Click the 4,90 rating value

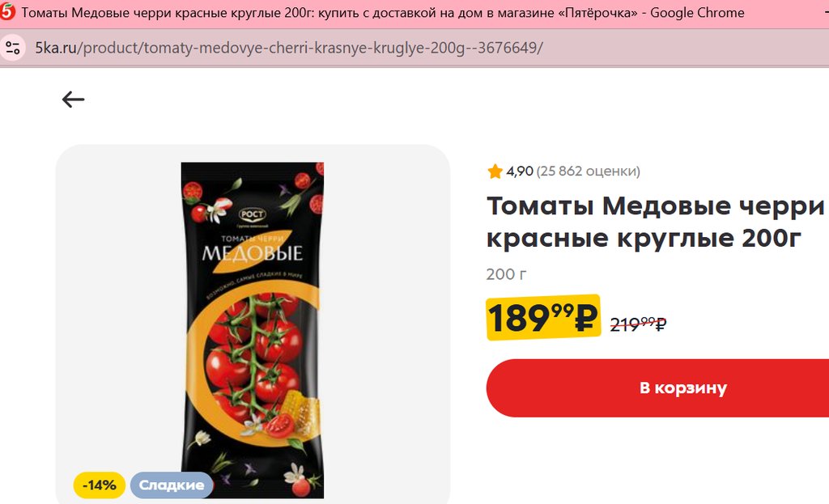[x=520, y=172]
